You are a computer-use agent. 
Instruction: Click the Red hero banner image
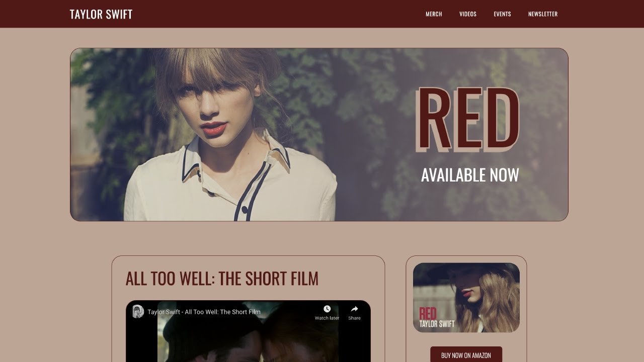(x=319, y=134)
